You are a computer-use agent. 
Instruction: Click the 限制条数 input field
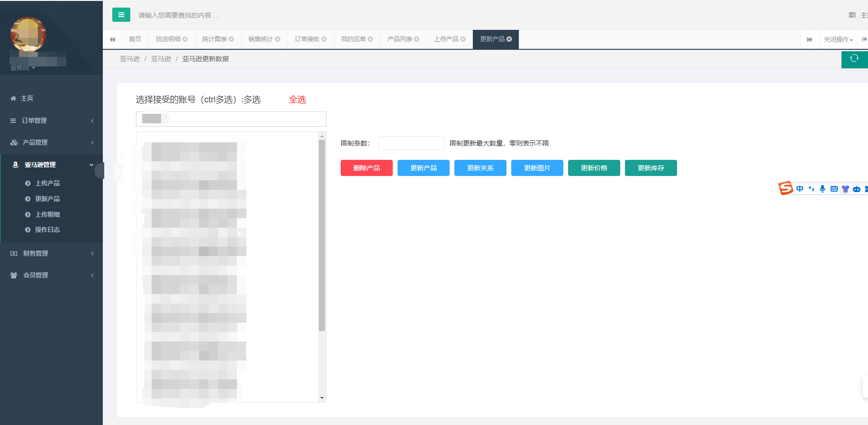411,143
